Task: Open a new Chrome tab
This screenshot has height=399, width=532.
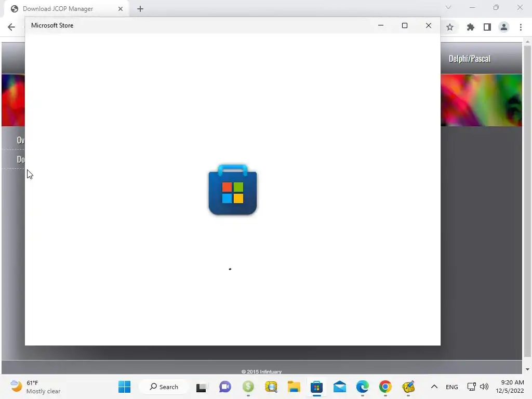Action: [140, 9]
